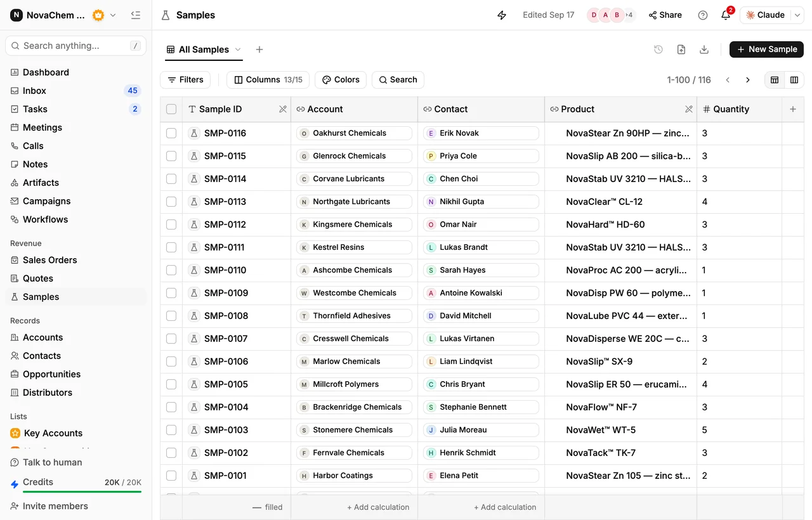The image size is (812, 520).
Task: Open Artifacts in the sidebar
Action: pos(76,183)
